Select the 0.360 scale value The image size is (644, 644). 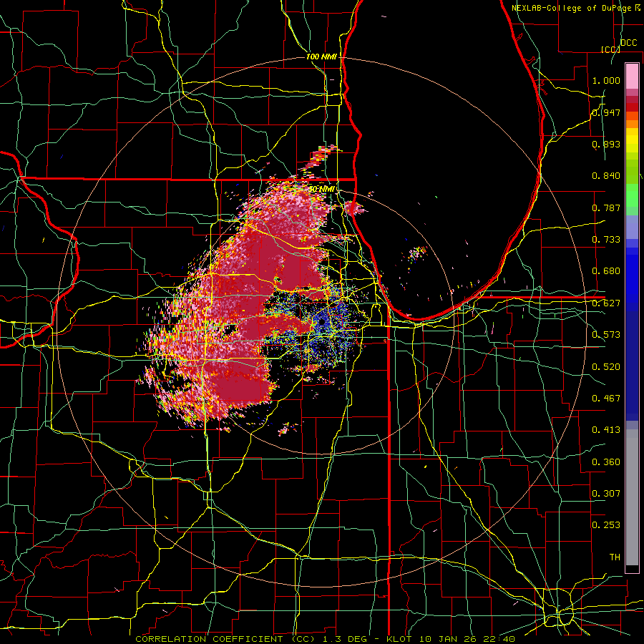[606, 462]
